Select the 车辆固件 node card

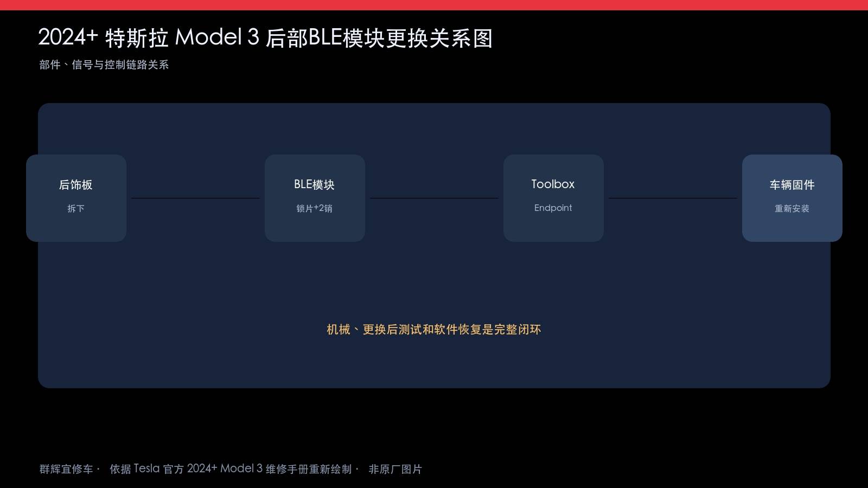tap(792, 198)
